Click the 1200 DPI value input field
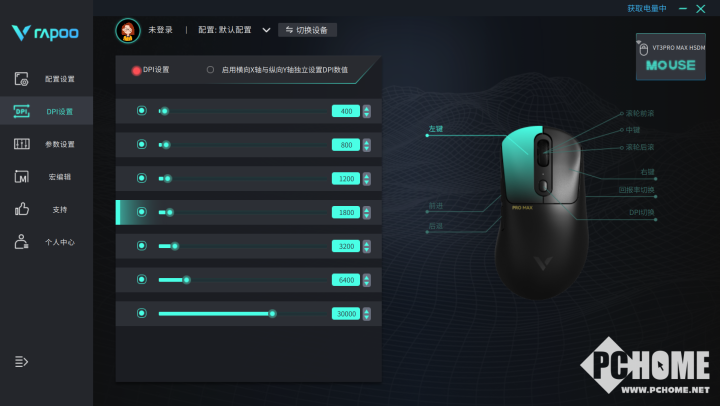720x406 pixels. point(346,179)
